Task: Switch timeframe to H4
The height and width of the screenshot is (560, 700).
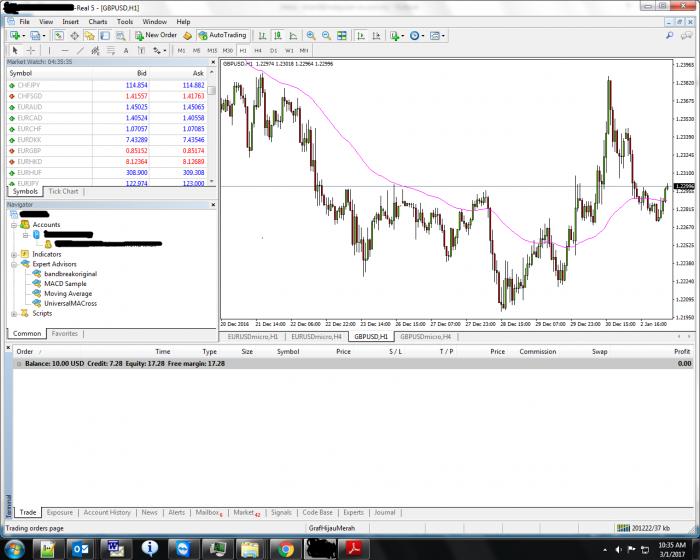Action: pyautogui.click(x=258, y=50)
